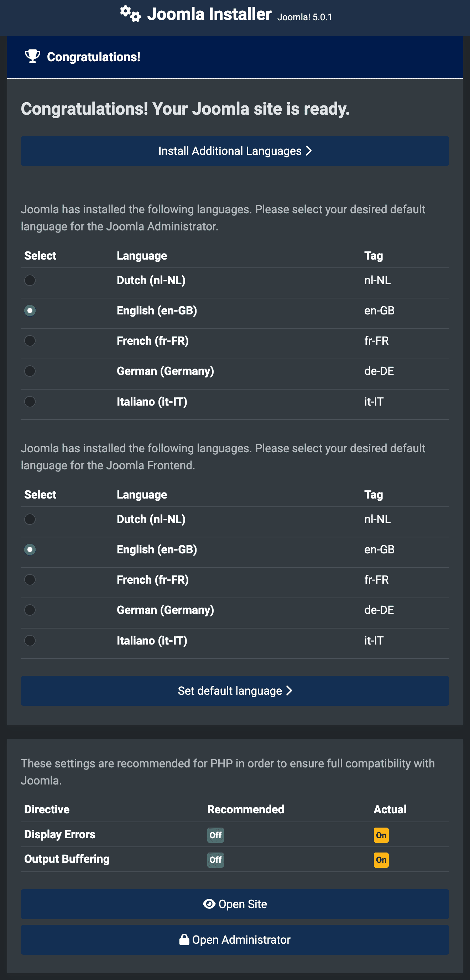Select German for the Frontend language

point(30,610)
